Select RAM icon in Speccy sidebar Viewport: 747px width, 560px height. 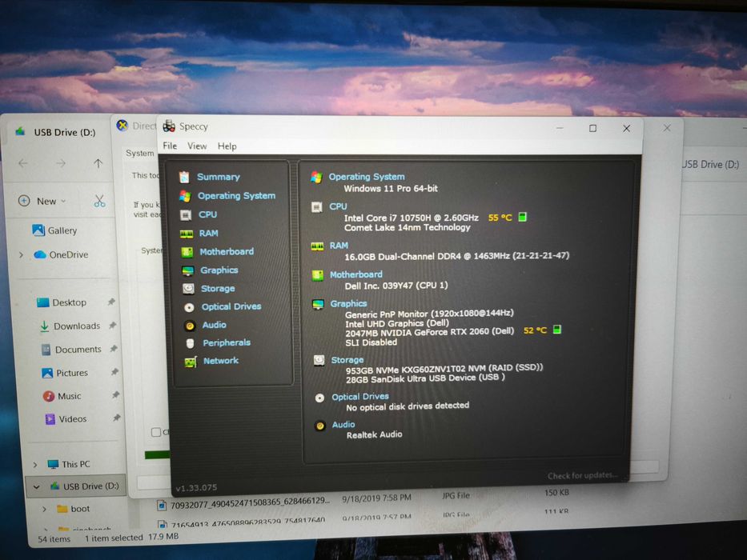tap(187, 234)
